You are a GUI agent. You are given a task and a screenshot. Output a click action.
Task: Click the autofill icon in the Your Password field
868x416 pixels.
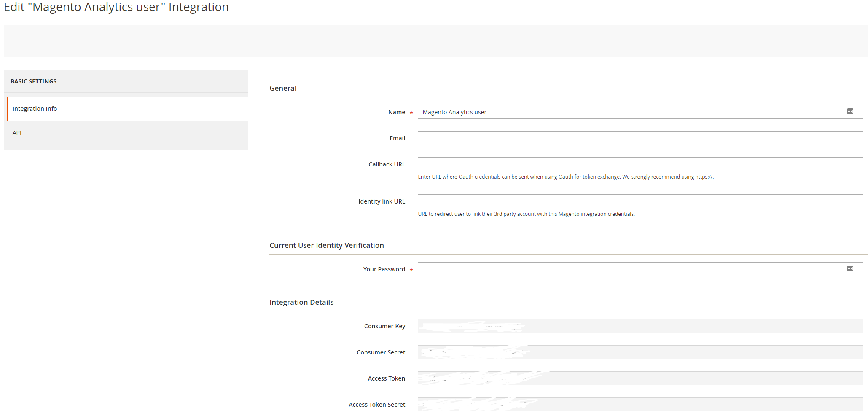pyautogui.click(x=851, y=268)
